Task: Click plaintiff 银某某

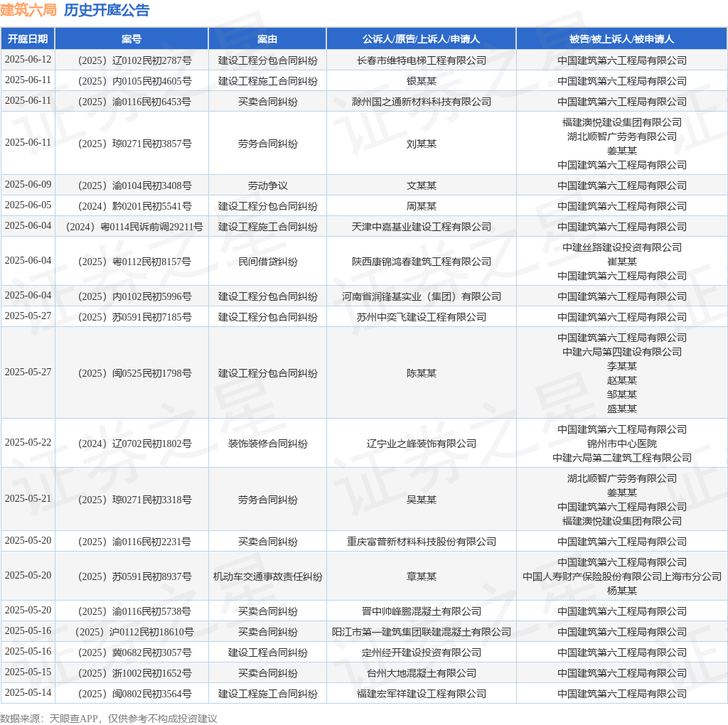Action: tap(421, 81)
